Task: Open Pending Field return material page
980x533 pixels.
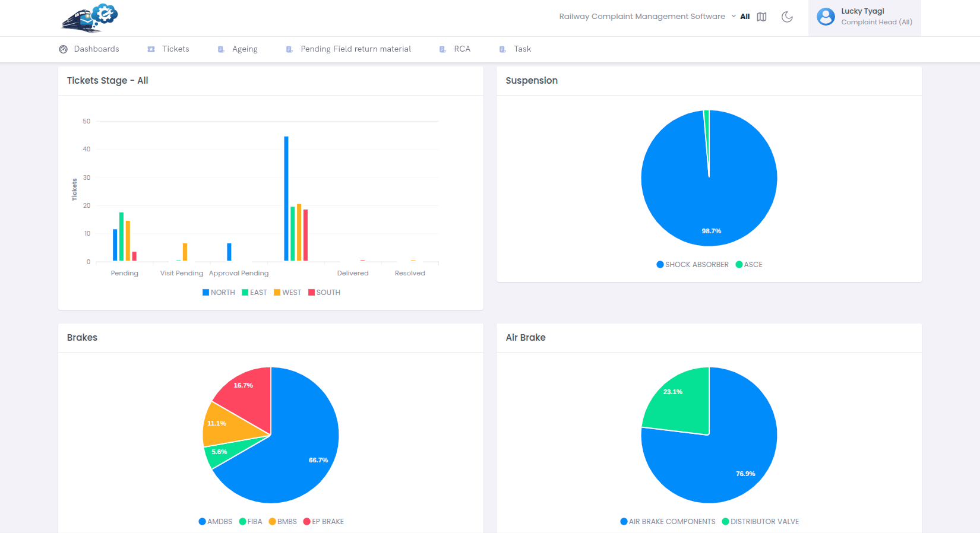Action: pyautogui.click(x=355, y=49)
